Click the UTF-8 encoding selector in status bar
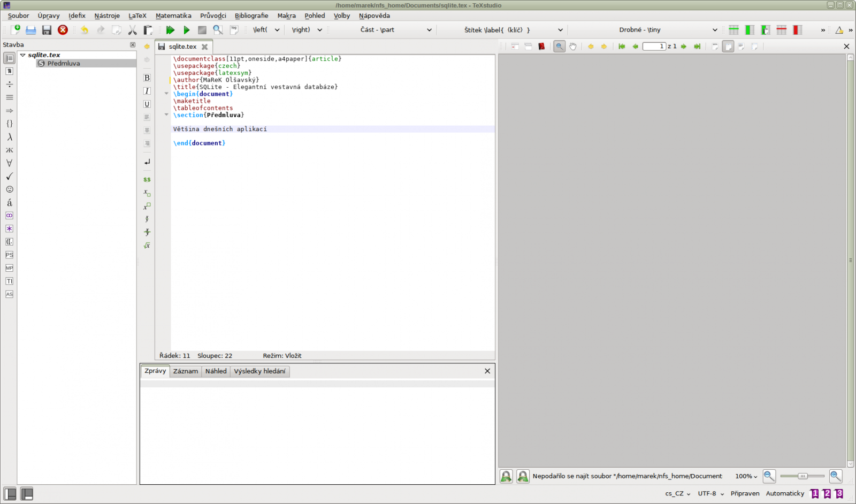Viewport: 856px width, 504px height. [710, 493]
